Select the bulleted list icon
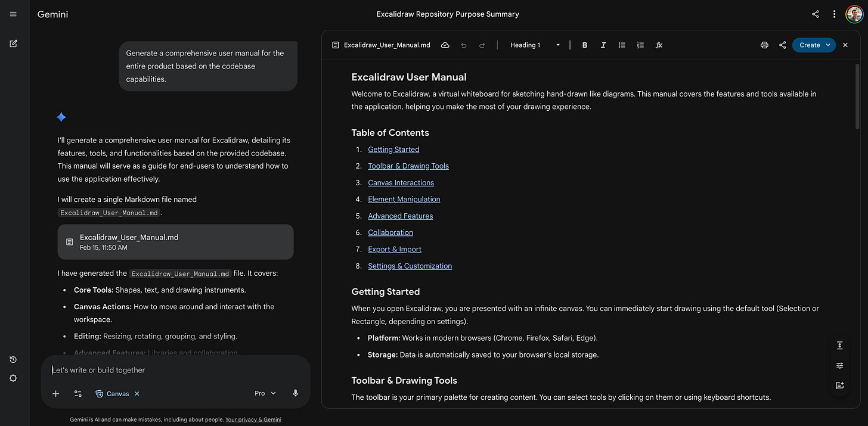868x426 pixels. (622, 45)
